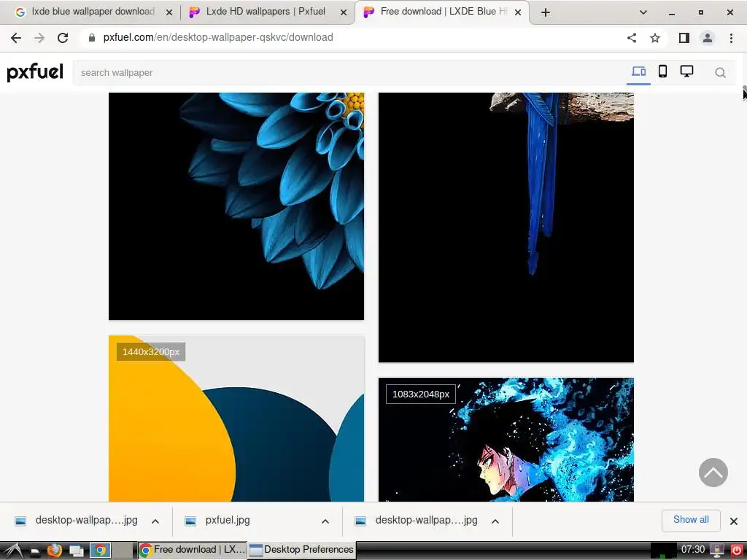
Task: Select the Free download LXDE Blue tab
Action: pyautogui.click(x=443, y=12)
